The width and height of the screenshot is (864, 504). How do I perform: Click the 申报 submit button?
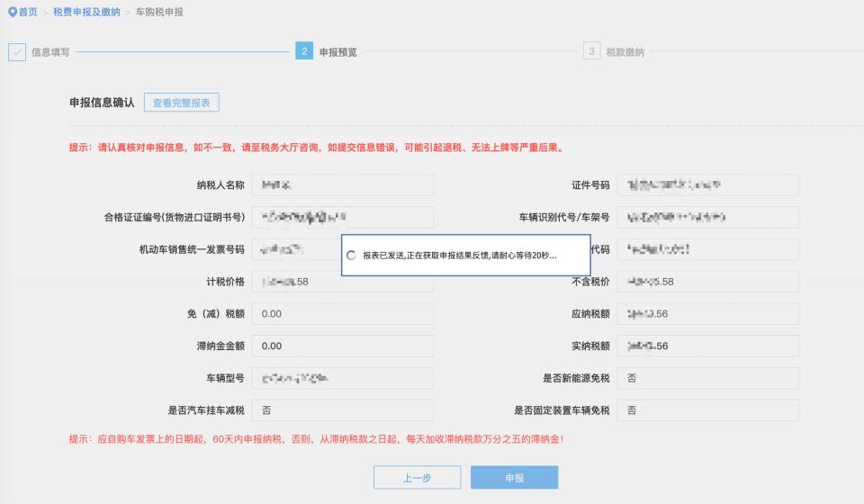point(514,478)
